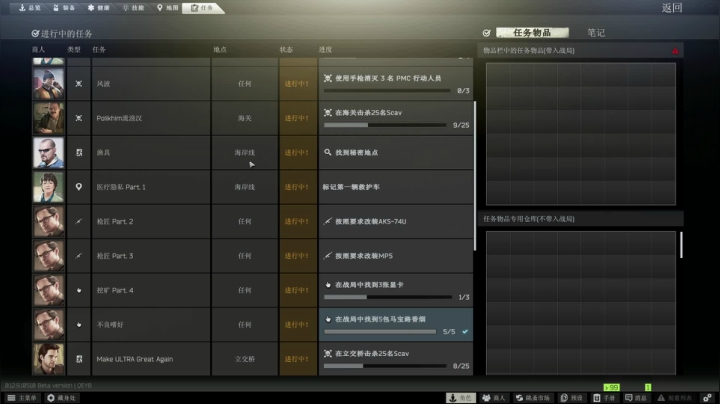Open 主菜单 main menu button
This screenshot has width=720, height=404.
coord(22,398)
